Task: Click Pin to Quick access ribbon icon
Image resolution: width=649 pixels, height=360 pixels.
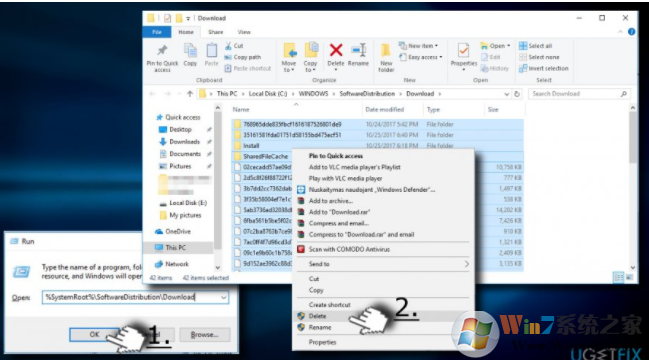Action: [x=162, y=51]
